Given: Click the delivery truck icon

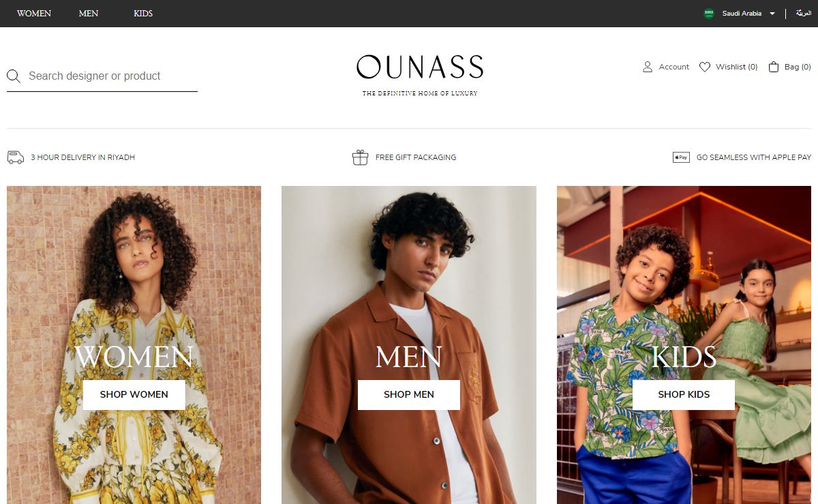Looking at the screenshot, I should pyautogui.click(x=16, y=157).
